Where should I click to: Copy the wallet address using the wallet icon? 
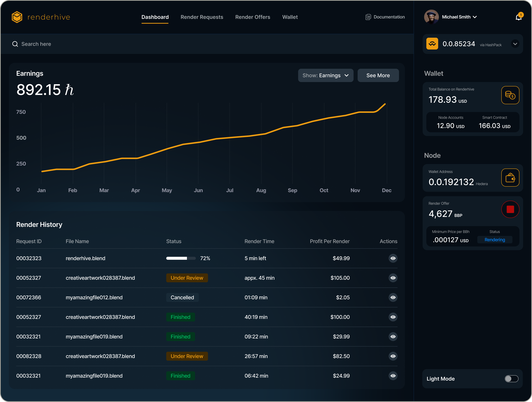510,178
